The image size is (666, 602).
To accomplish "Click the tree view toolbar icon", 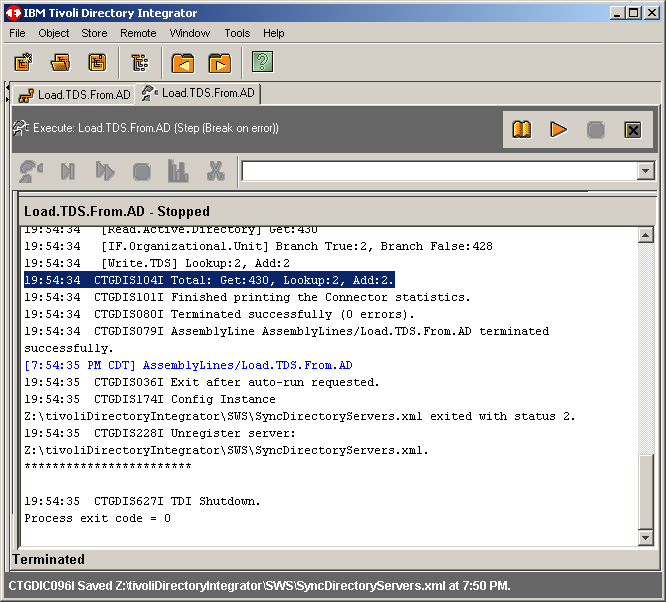I will pyautogui.click(x=140, y=63).
